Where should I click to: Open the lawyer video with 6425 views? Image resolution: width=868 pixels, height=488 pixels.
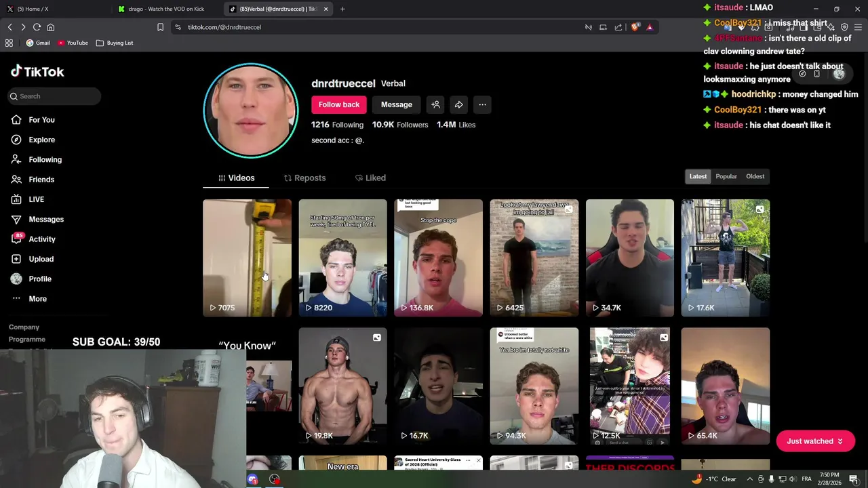coord(534,258)
